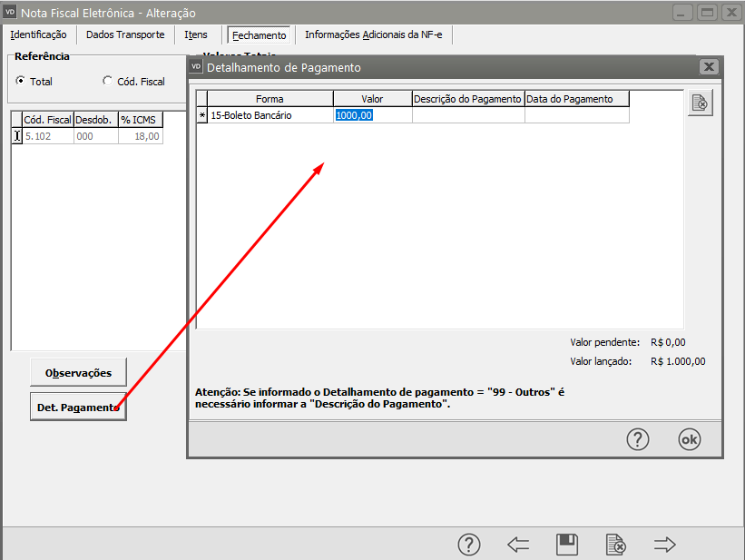The image size is (745, 560).
Task: Select the Cód. Fiscal radio button
Action: 108,81
